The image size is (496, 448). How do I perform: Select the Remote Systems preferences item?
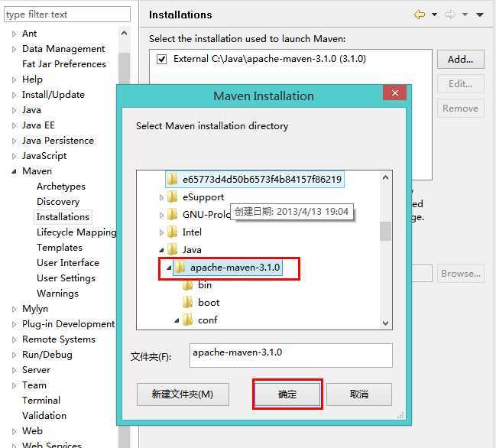(x=59, y=339)
